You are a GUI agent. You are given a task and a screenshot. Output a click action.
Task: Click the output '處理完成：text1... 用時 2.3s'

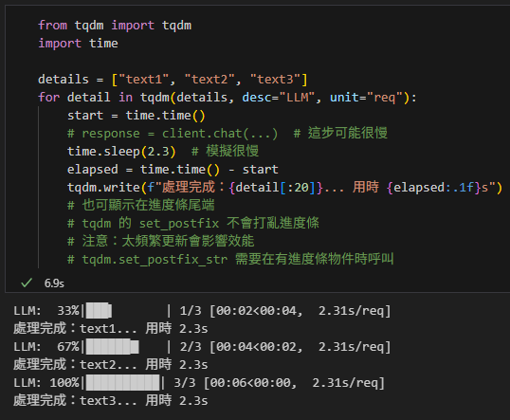[111, 329]
